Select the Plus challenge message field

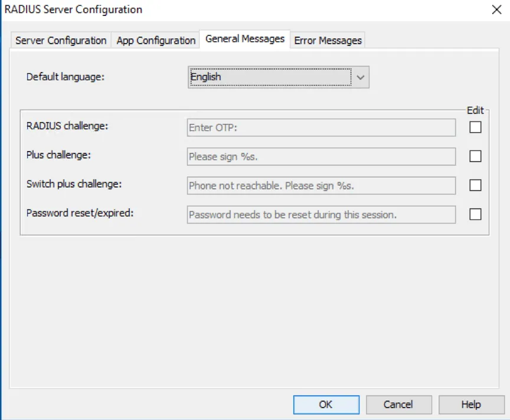point(321,156)
